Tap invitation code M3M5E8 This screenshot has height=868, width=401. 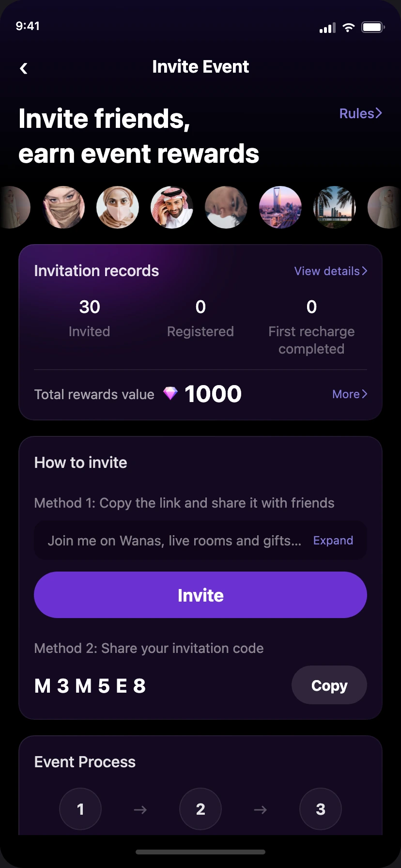(x=90, y=686)
